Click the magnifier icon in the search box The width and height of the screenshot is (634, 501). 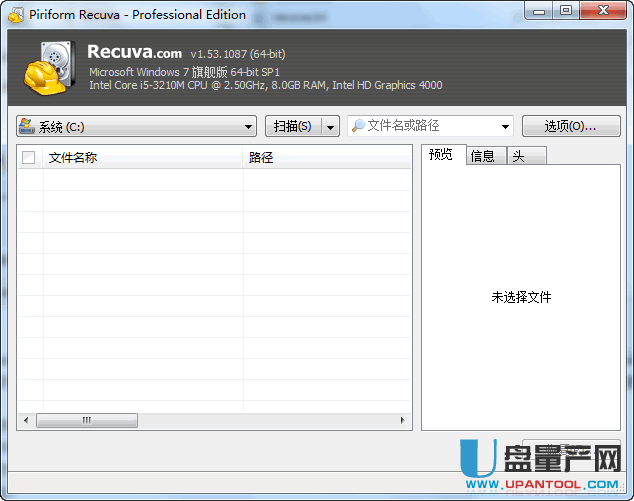click(357, 126)
